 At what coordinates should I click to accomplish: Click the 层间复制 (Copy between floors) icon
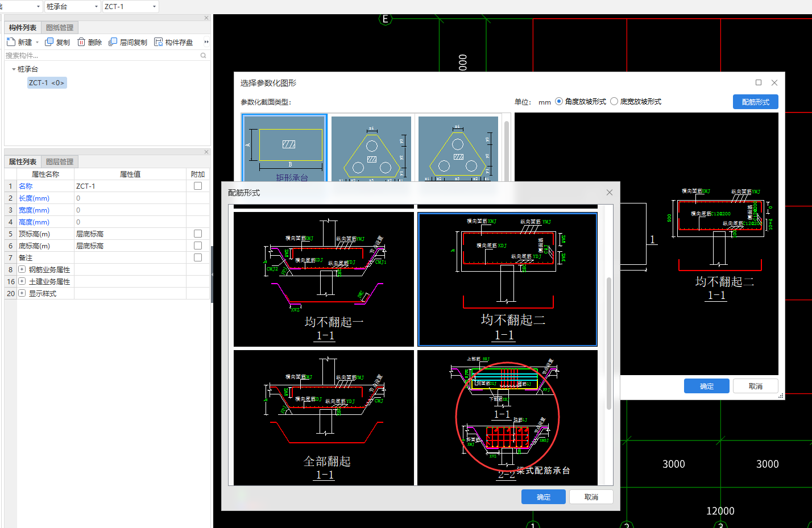tap(113, 42)
